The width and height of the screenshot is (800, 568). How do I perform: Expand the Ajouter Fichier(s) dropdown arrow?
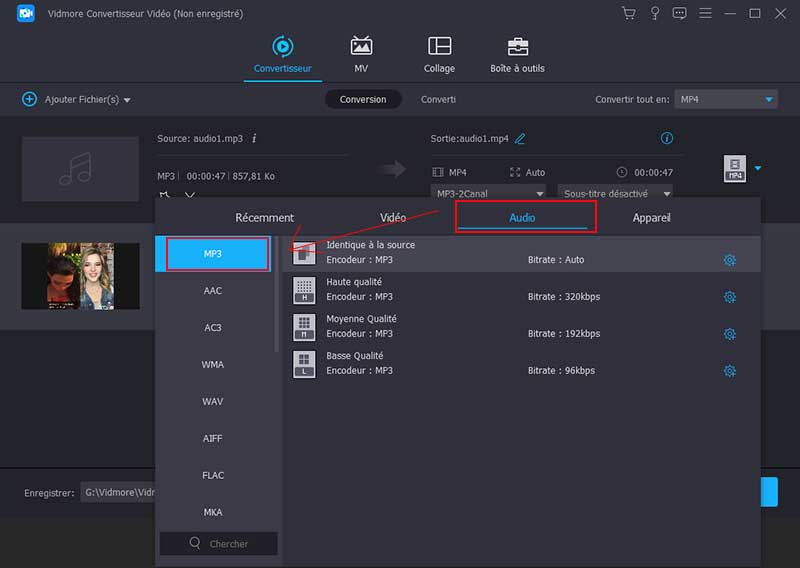(x=127, y=100)
